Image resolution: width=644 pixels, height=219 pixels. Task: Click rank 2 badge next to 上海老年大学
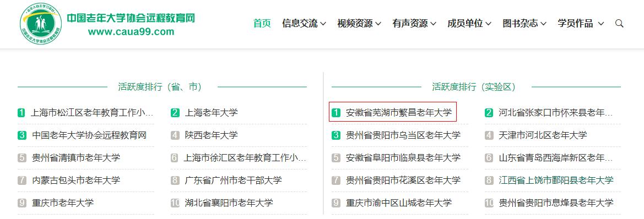tap(175, 112)
